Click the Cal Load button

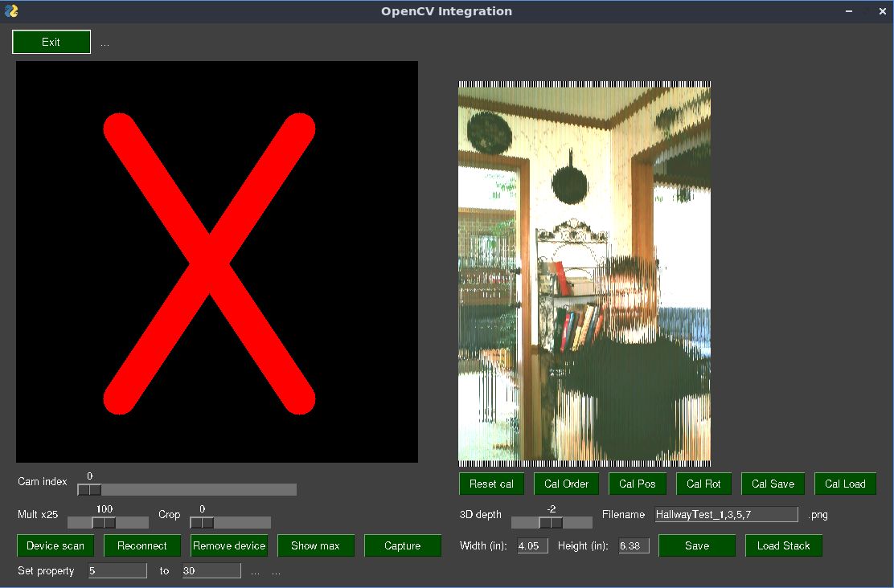click(x=845, y=484)
